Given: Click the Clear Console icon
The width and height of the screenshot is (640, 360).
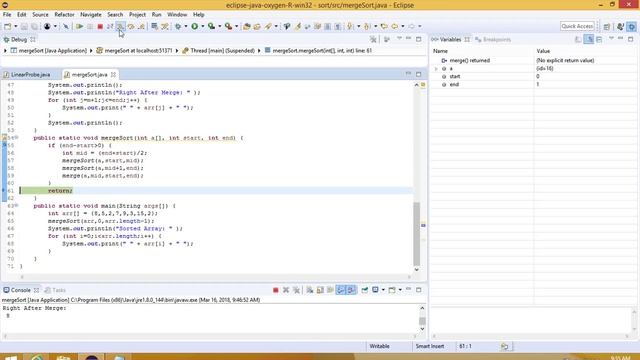Looking at the screenshot, I should point(310,290).
